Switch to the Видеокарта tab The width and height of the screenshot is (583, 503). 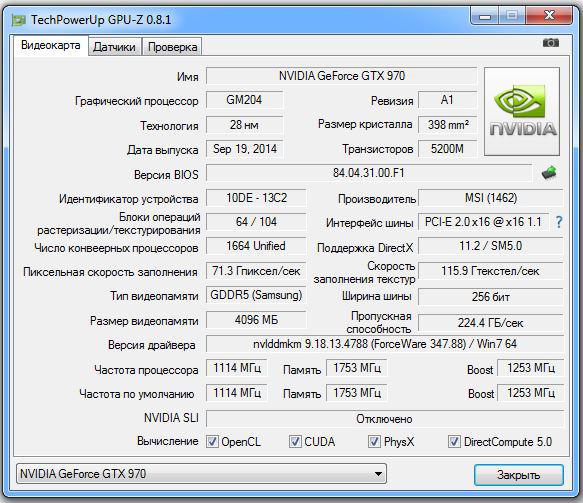click(51, 45)
